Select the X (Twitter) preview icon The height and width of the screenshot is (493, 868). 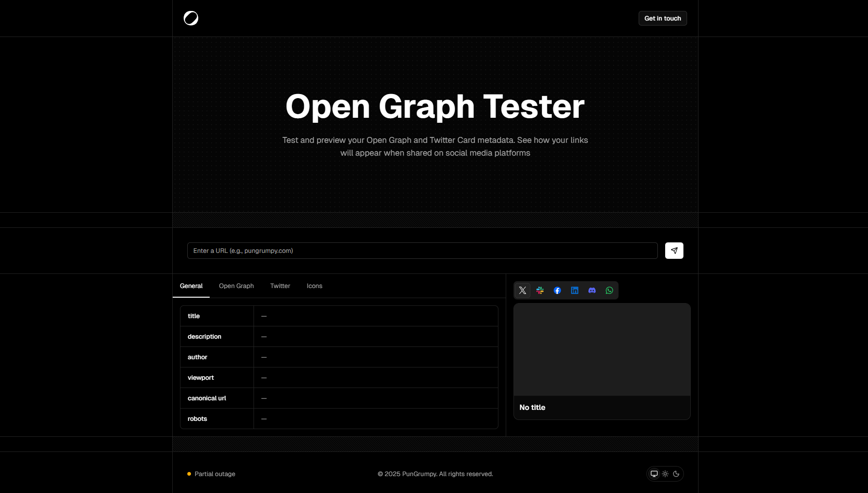523,290
